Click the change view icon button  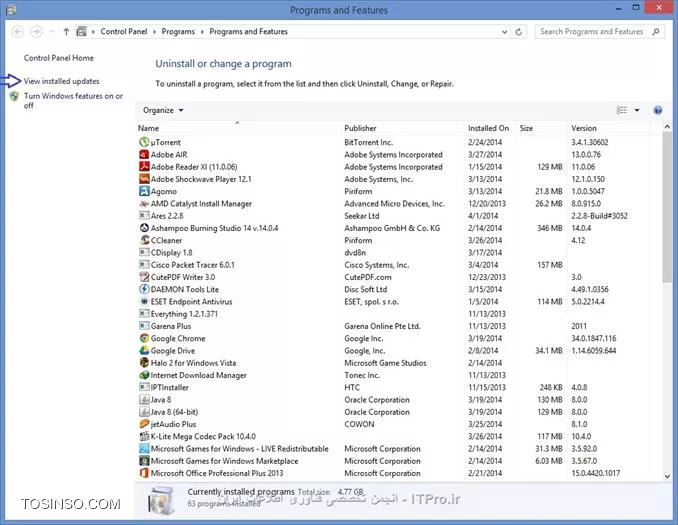click(x=622, y=110)
